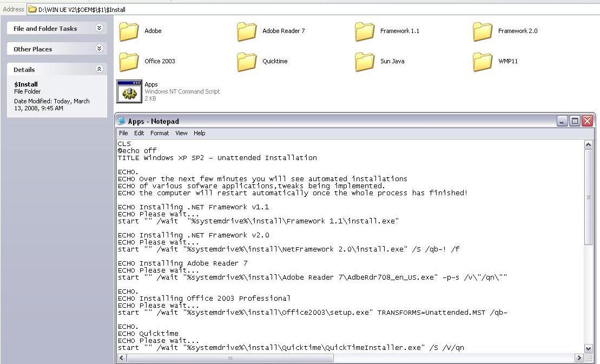The width and height of the screenshot is (600, 364).
Task: Click the 'Office 2003' folder name
Action: point(160,61)
